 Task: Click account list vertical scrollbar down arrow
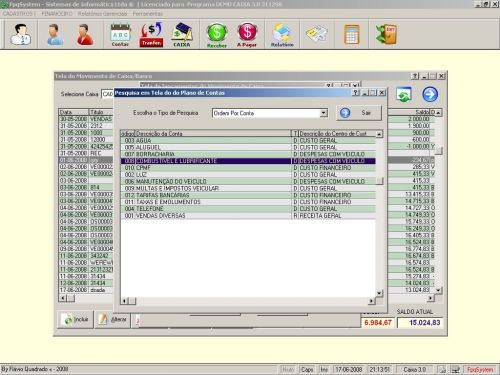pos(379,293)
